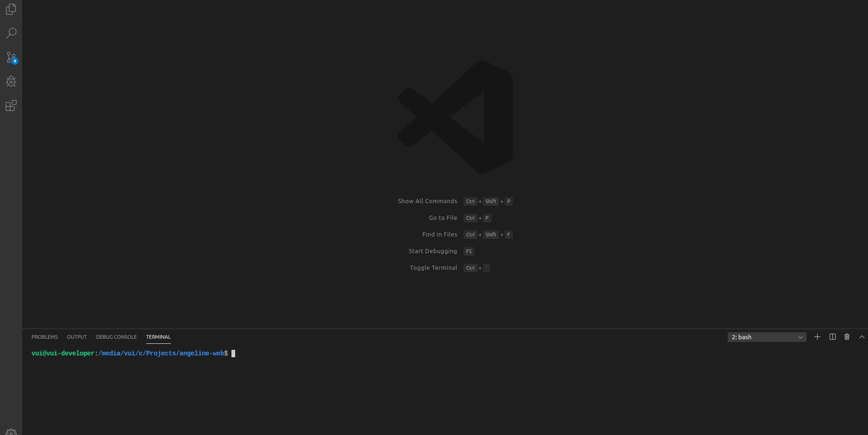
Task: Click the 'Show All Commands' text
Action: [427, 201]
